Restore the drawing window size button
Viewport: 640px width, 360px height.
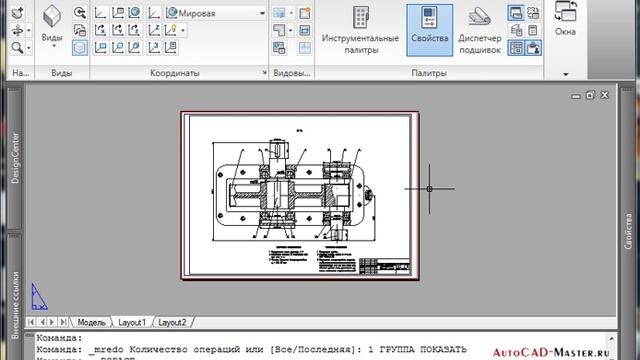coord(590,95)
